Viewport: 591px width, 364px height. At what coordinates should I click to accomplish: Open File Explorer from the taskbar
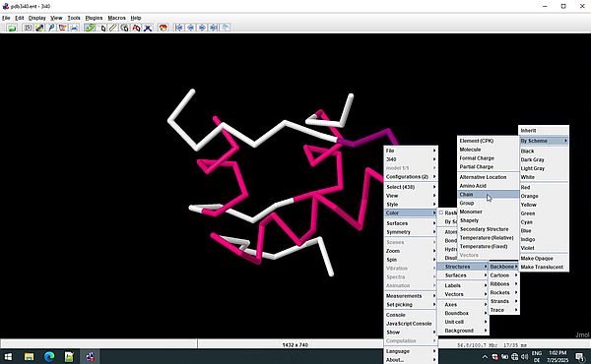(29, 356)
